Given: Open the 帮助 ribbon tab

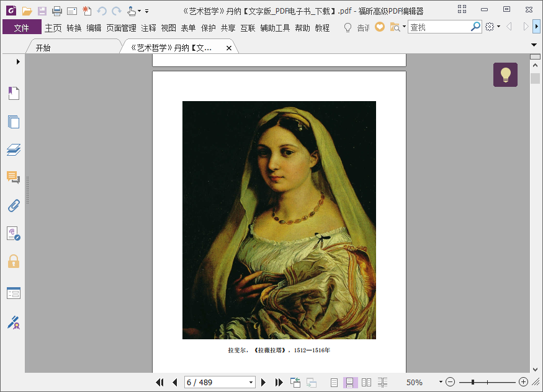Looking at the screenshot, I should 303,28.
